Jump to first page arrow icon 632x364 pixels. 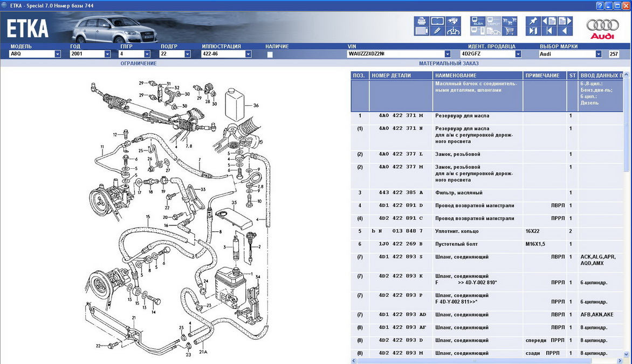tap(549, 31)
